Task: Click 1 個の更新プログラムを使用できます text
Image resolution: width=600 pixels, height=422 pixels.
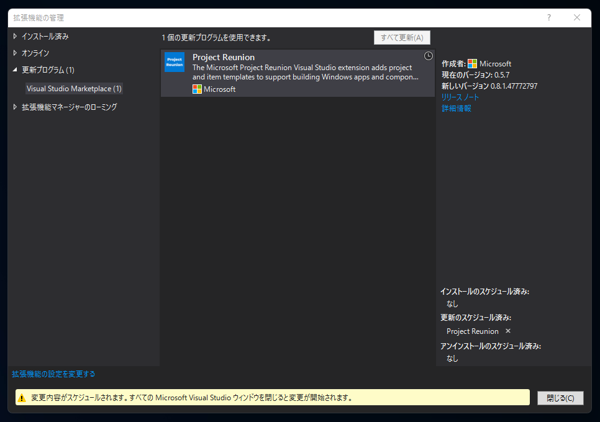Action: tap(216, 37)
